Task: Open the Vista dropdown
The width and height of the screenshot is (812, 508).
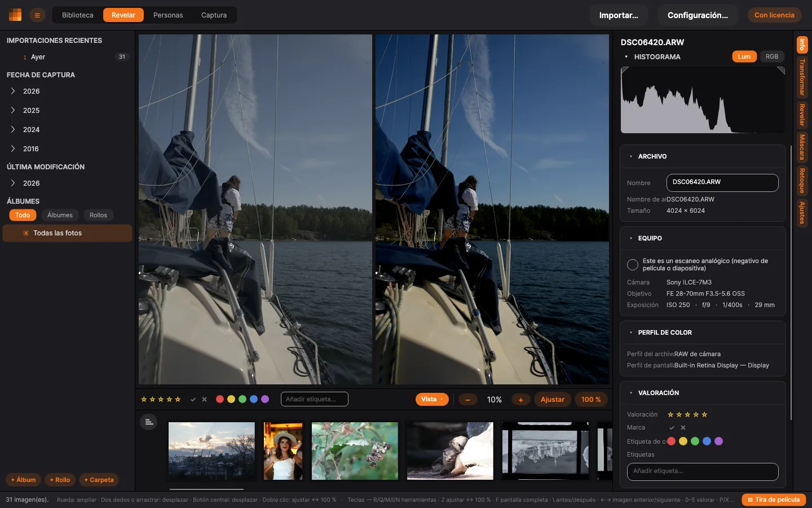Action: (432, 400)
